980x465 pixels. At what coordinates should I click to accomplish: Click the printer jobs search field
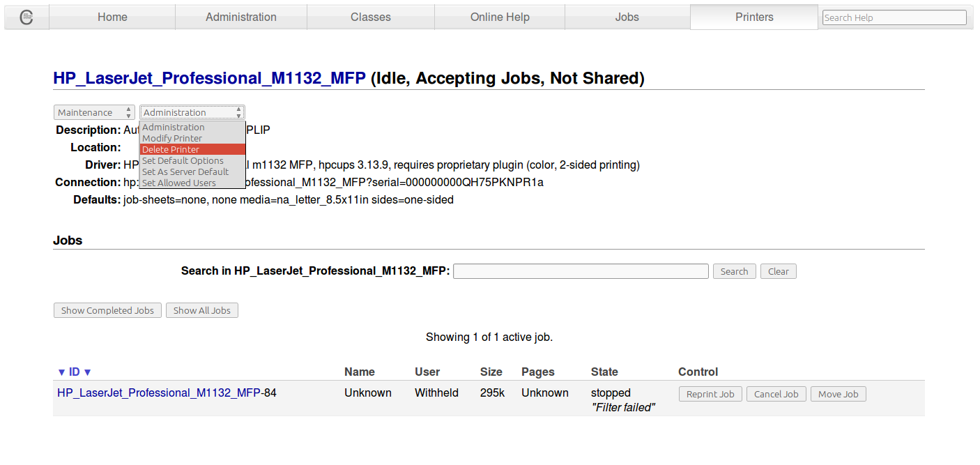point(581,271)
